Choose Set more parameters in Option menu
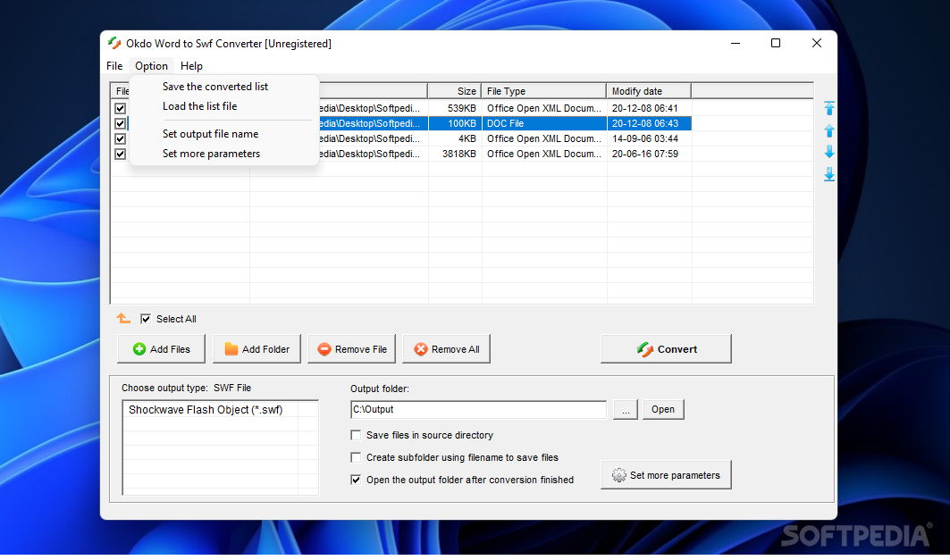The width and height of the screenshot is (950, 560). pyautogui.click(x=212, y=154)
